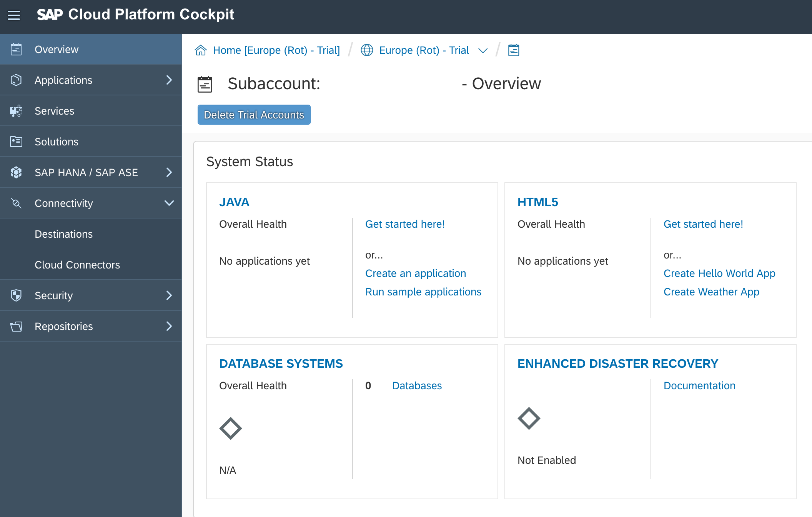Click the Solutions card icon

pyautogui.click(x=16, y=142)
